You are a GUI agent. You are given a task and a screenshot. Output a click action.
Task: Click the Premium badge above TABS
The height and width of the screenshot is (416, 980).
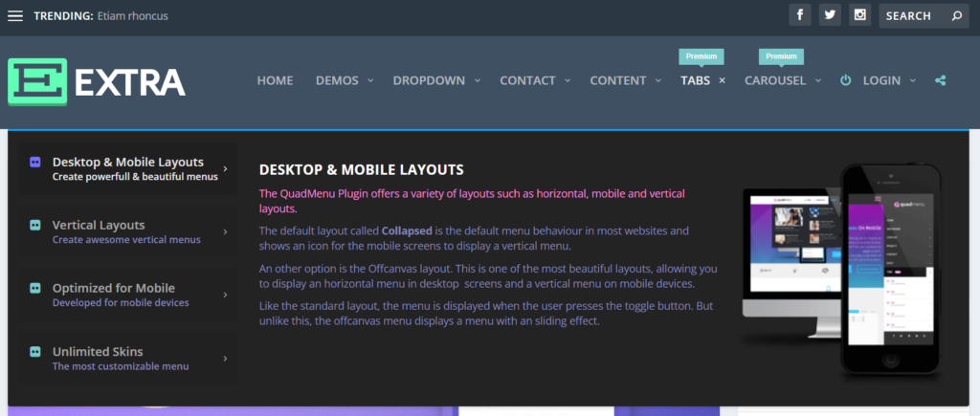click(702, 56)
